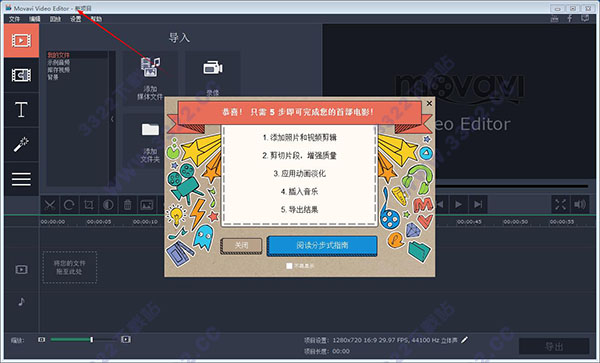Image resolution: width=600 pixels, height=363 pixels.
Task: Open the 回放 menu
Action: click(x=55, y=19)
